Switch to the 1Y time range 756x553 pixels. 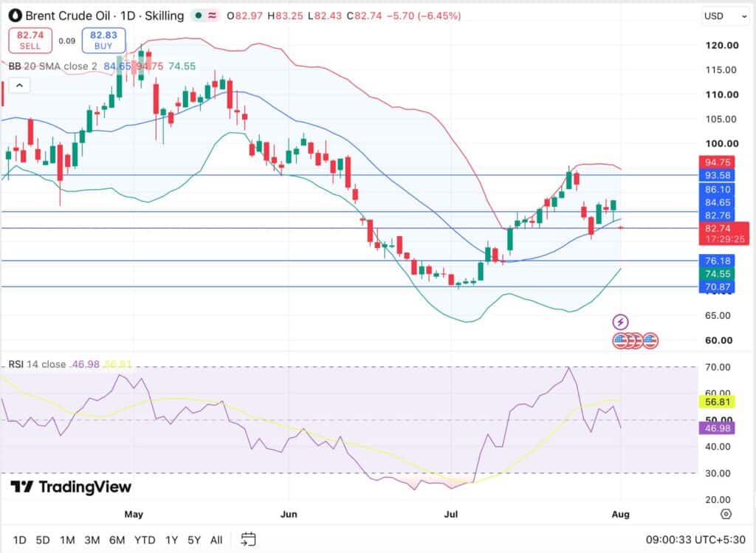[x=171, y=540]
